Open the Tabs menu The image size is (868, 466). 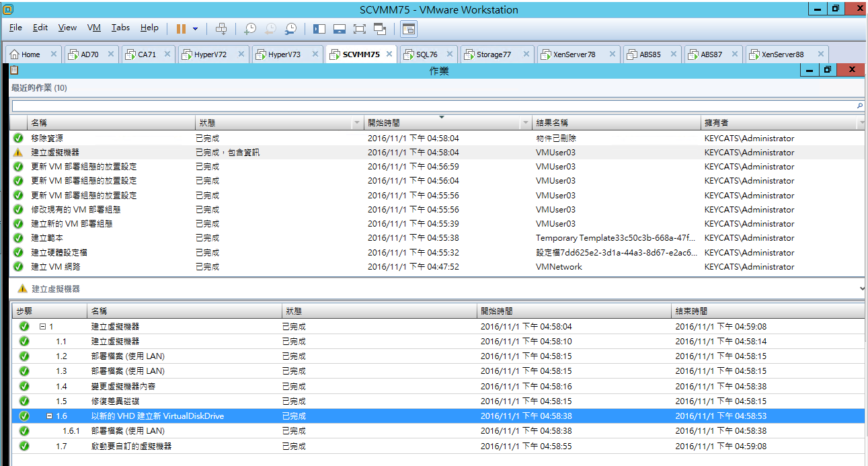click(x=121, y=28)
